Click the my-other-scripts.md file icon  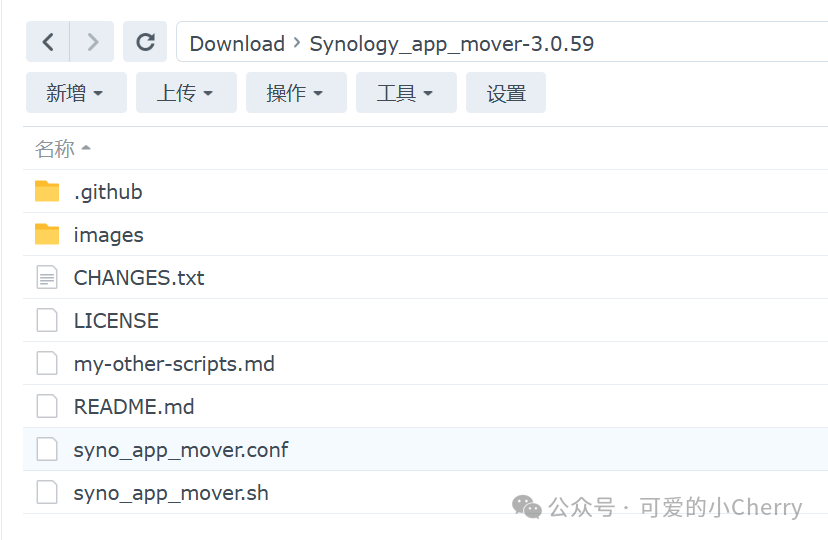point(47,364)
